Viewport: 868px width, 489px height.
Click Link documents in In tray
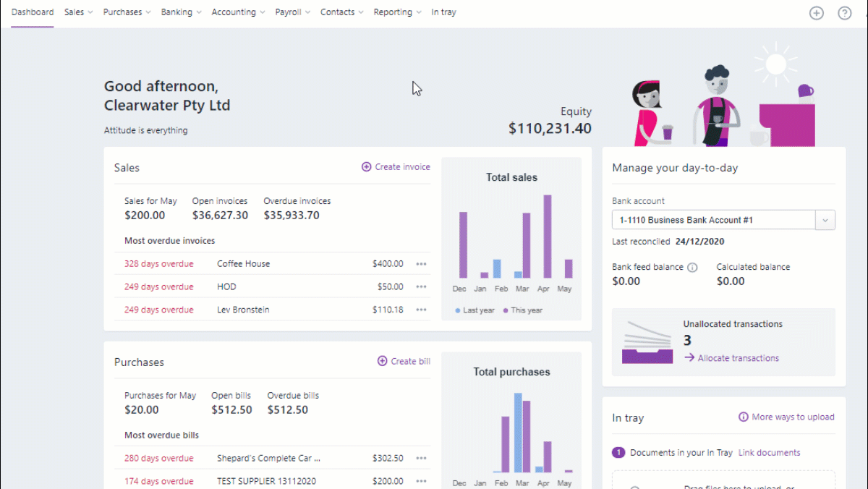769,453
